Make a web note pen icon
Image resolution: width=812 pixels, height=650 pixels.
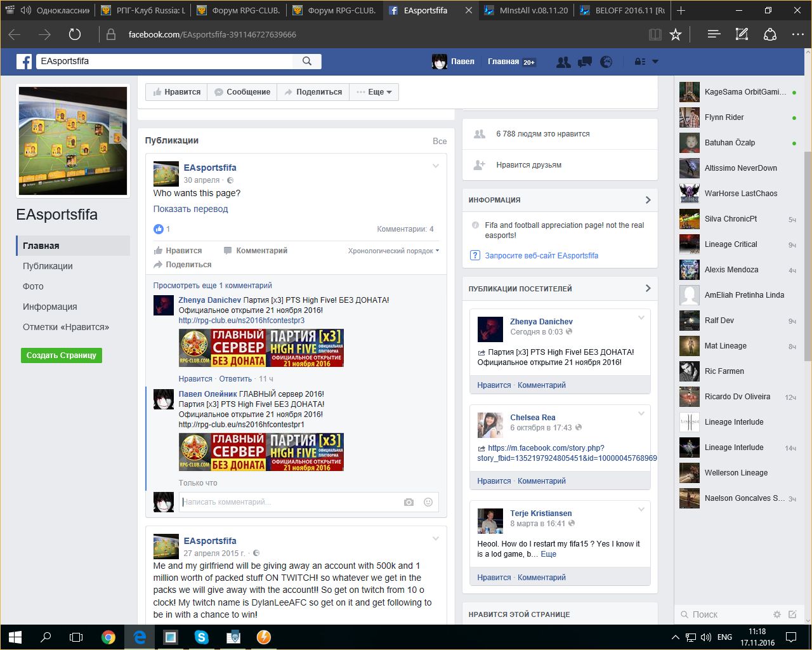click(x=742, y=34)
